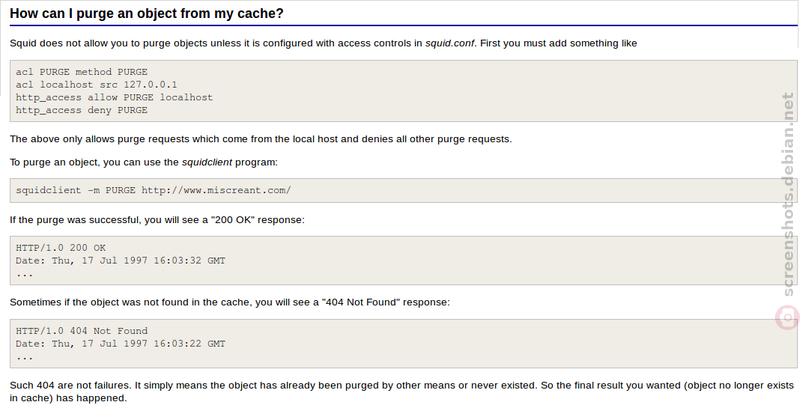Viewport: 800px width, 411px height.
Task: Click the 'Date: Thu, 17 Jul 1997 16:03:22 GMT' line
Action: pyautogui.click(x=120, y=344)
